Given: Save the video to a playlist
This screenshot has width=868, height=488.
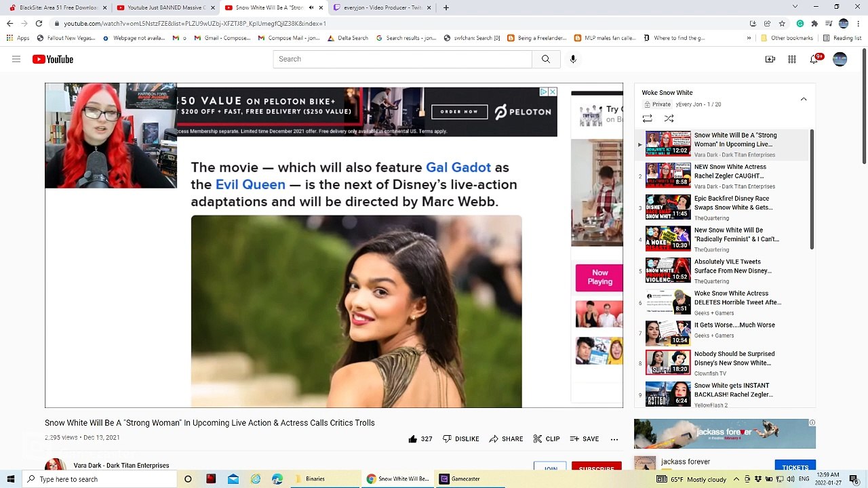Looking at the screenshot, I should click(x=585, y=439).
